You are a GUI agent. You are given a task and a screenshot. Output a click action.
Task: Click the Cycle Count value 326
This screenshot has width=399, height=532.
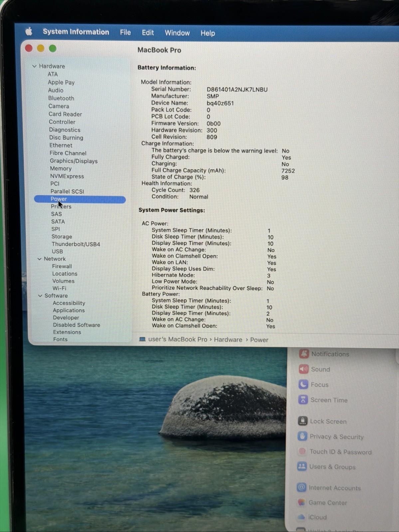(194, 190)
